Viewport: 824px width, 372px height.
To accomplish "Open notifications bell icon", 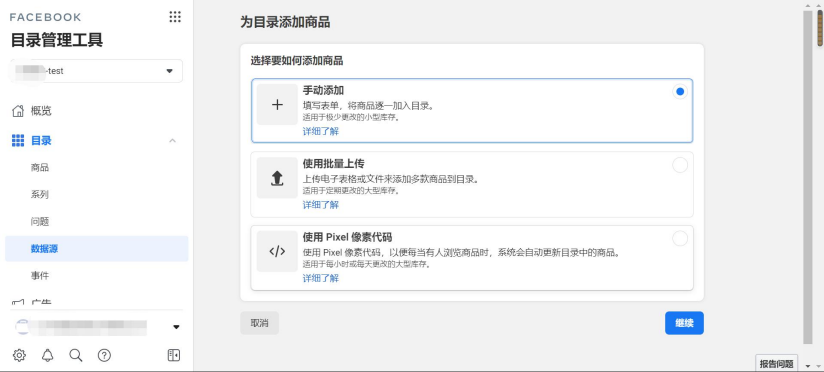I will (x=47, y=355).
